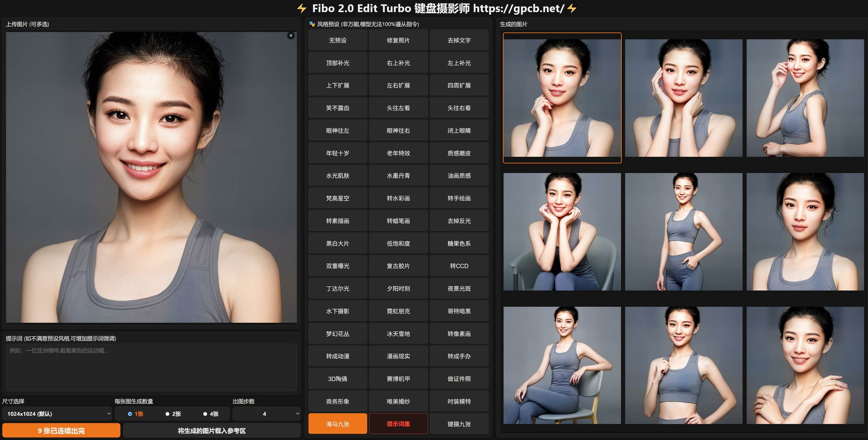
Task: Select the 转素描画 preset
Action: point(338,221)
